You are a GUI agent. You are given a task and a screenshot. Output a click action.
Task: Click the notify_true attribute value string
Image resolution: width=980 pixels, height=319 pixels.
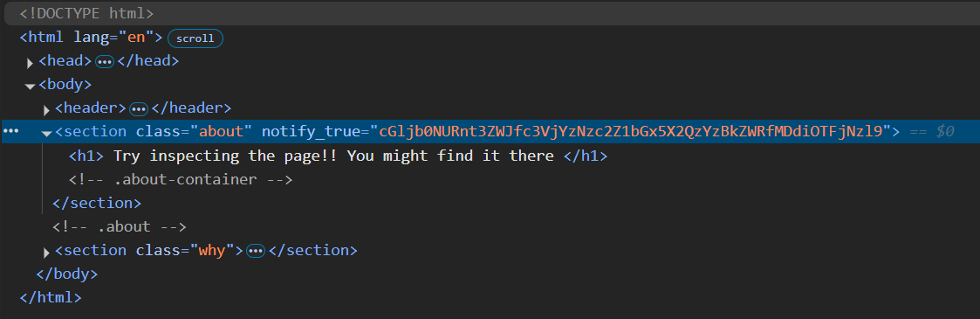(x=634, y=131)
